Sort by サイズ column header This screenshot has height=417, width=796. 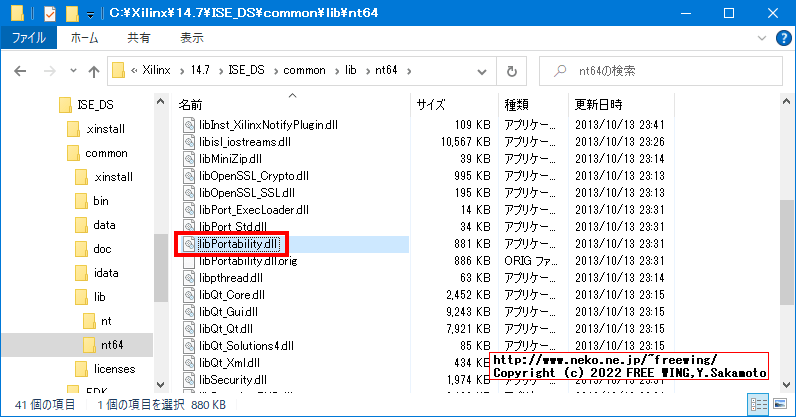430,105
